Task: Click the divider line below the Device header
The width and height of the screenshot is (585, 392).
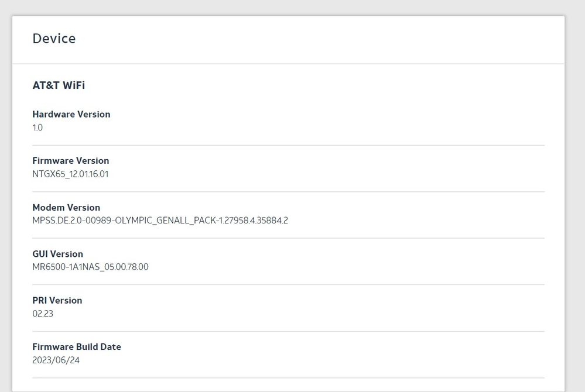Action: (x=288, y=64)
